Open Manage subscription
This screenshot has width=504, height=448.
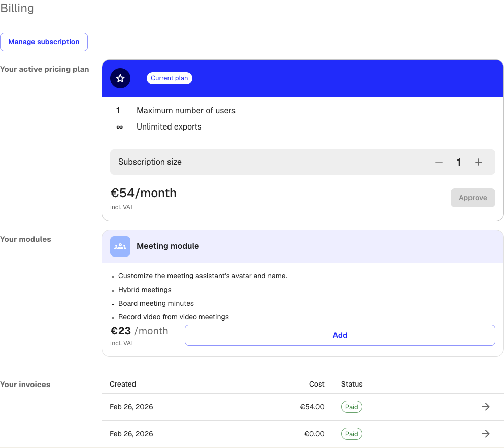pyautogui.click(x=44, y=42)
